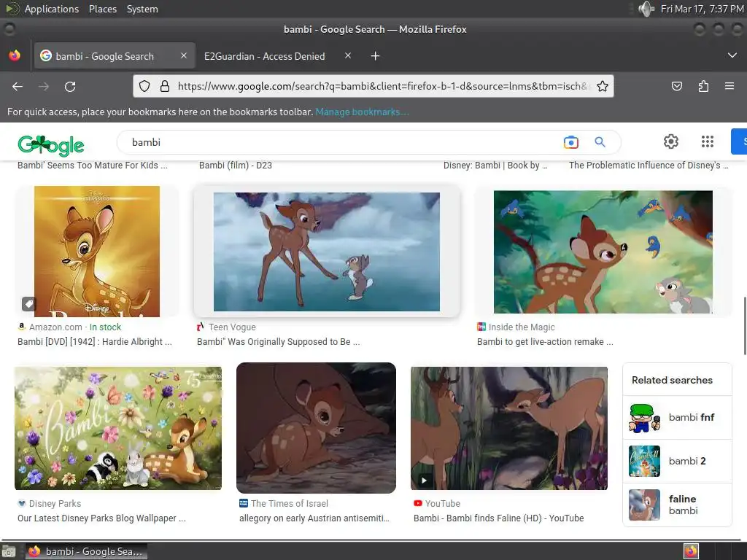Run the search with the magnifier icon
The width and height of the screenshot is (747, 560).
click(x=600, y=142)
